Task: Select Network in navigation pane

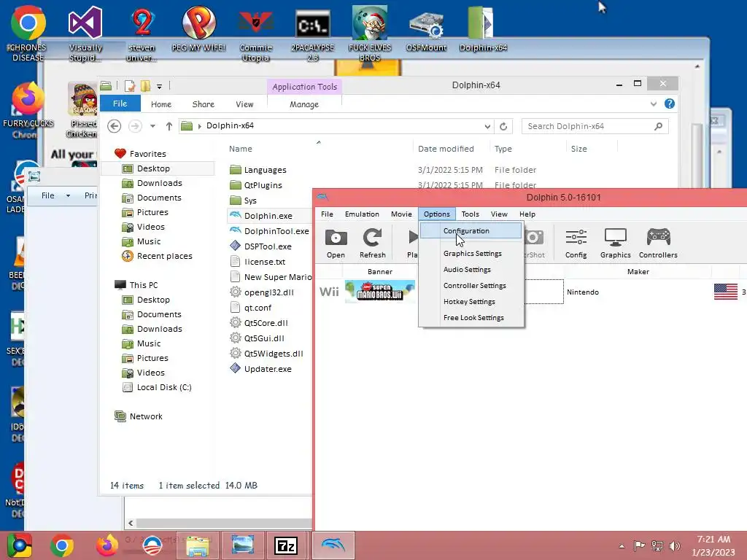Action: coord(146,416)
